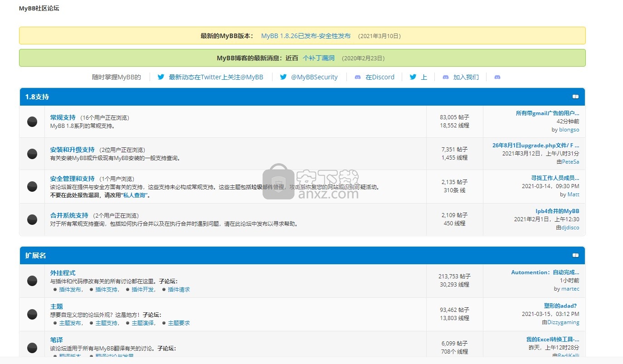
Task: View user martec's profile
Action: [x=570, y=289]
